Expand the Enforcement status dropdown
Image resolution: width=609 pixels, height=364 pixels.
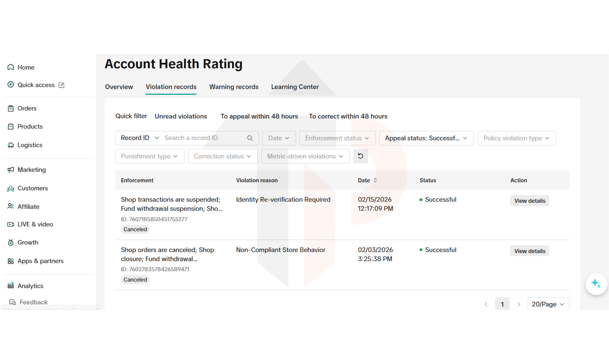pos(337,138)
